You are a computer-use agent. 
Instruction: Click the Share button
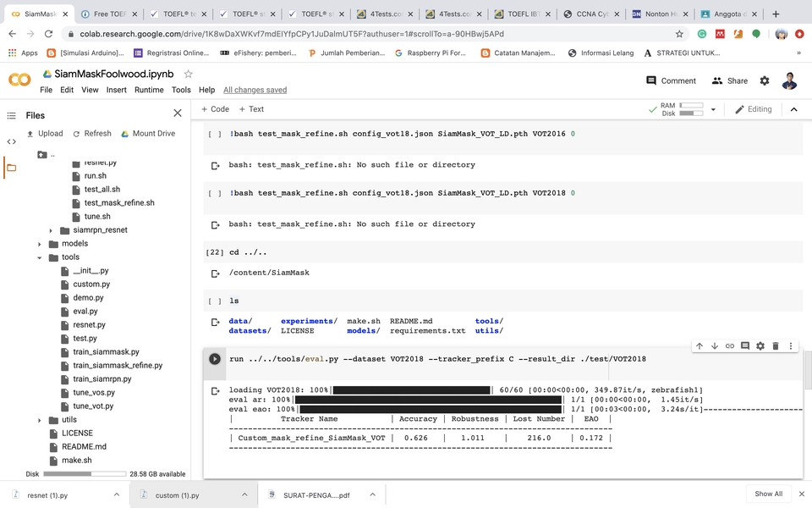click(730, 81)
